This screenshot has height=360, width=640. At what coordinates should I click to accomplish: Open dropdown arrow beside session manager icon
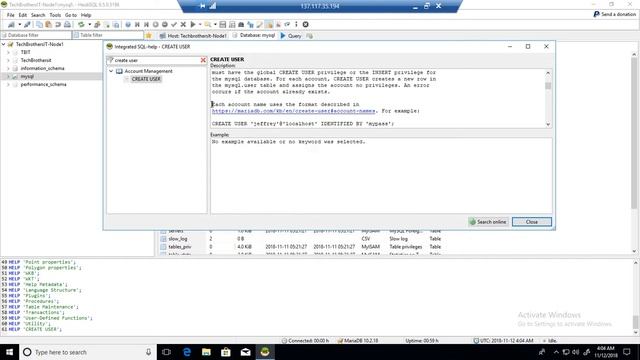coord(20,24)
